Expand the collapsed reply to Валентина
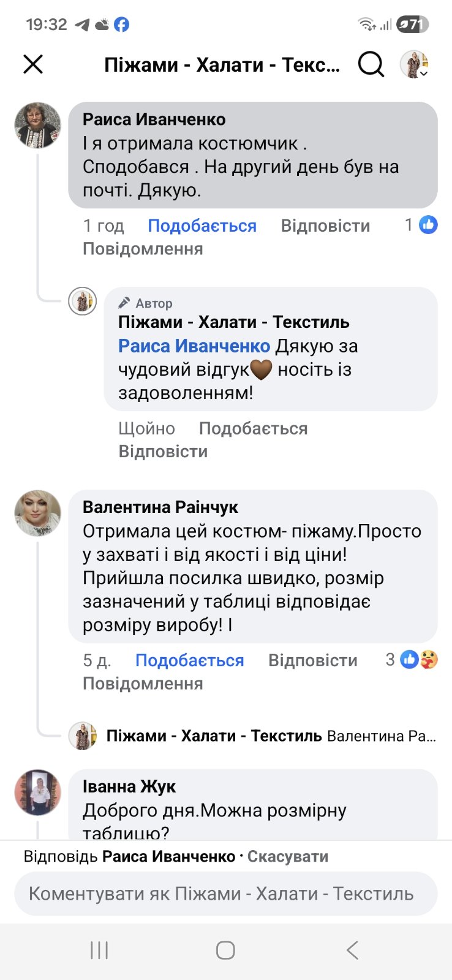This screenshot has width=452, height=980. coord(271,735)
